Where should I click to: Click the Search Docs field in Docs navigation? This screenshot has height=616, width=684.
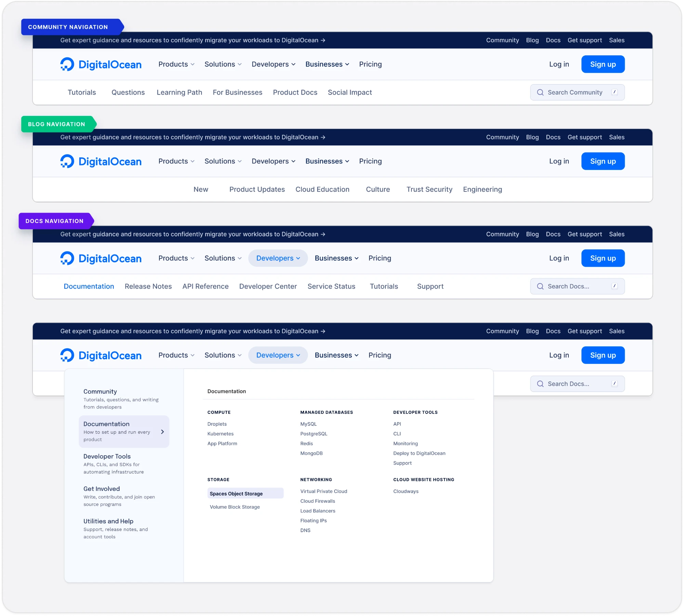point(577,286)
